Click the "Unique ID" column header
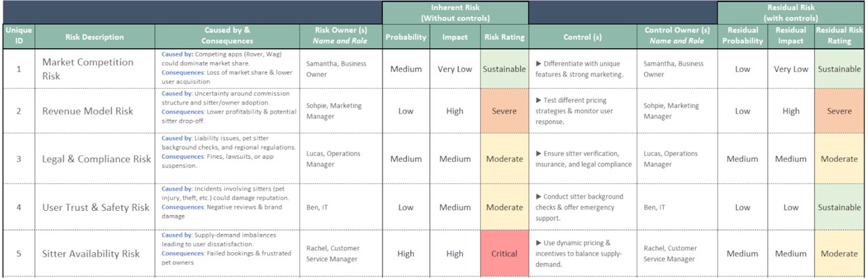Image resolution: width=868 pixels, height=278 pixels. coord(17,37)
